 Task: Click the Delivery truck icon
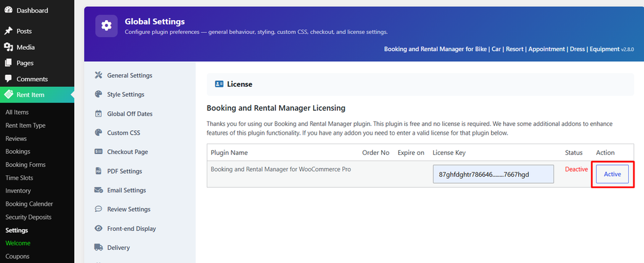[x=98, y=247]
